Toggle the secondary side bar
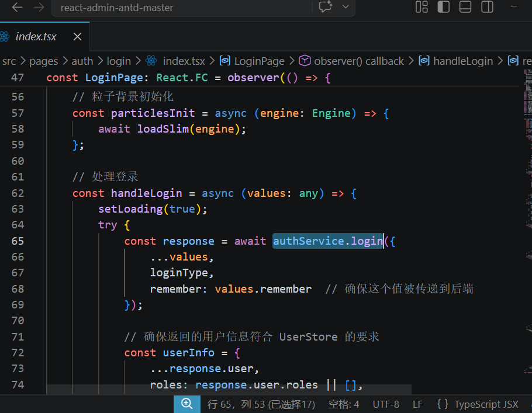532x413 pixels. [487, 7]
